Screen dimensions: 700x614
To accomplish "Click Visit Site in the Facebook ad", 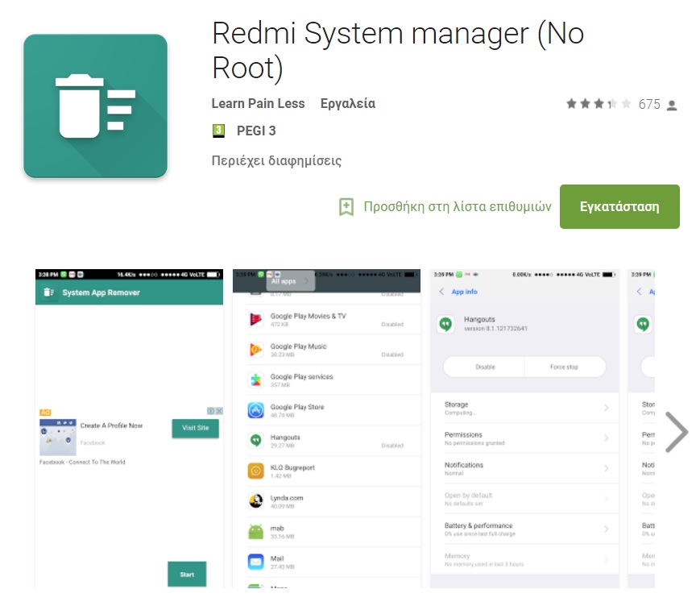I will tap(195, 428).
